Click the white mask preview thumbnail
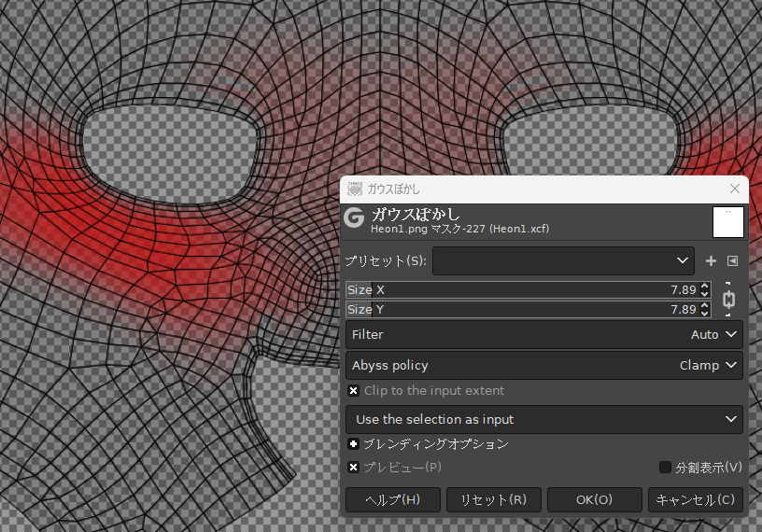Viewport: 762px width, 532px height. tap(728, 222)
